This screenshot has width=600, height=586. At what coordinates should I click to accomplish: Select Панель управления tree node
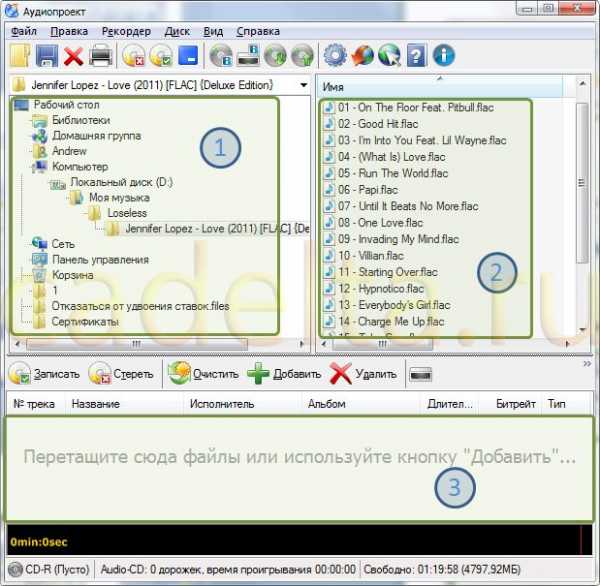click(x=100, y=260)
